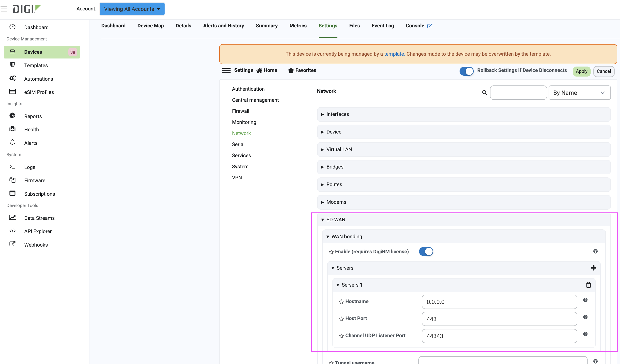Open Console external link icon
The width and height of the screenshot is (620, 364).
[430, 26]
